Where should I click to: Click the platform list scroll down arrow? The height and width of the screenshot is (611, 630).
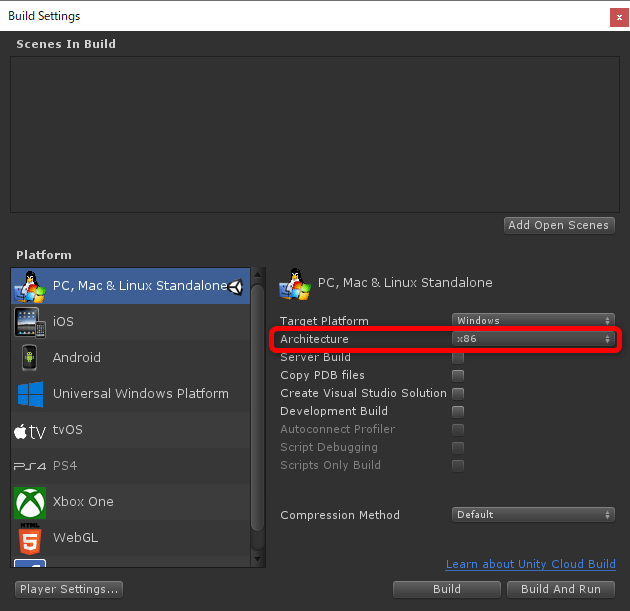[258, 559]
